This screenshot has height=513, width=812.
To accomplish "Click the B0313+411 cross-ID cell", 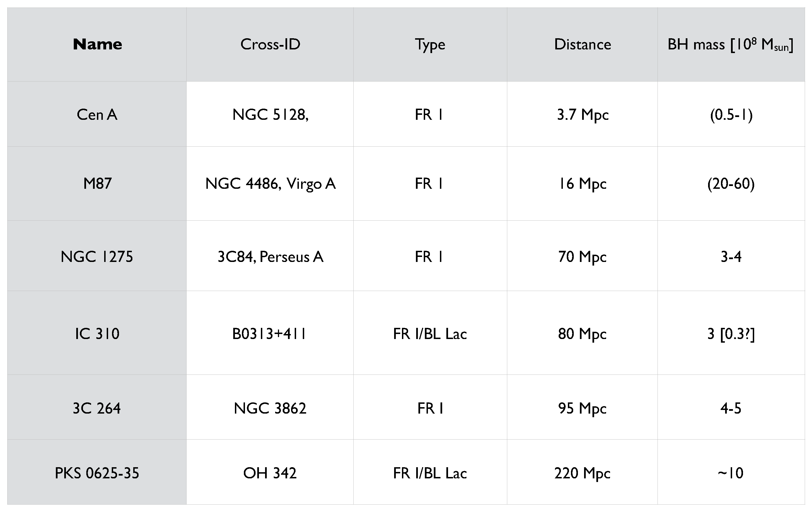I will [270, 334].
